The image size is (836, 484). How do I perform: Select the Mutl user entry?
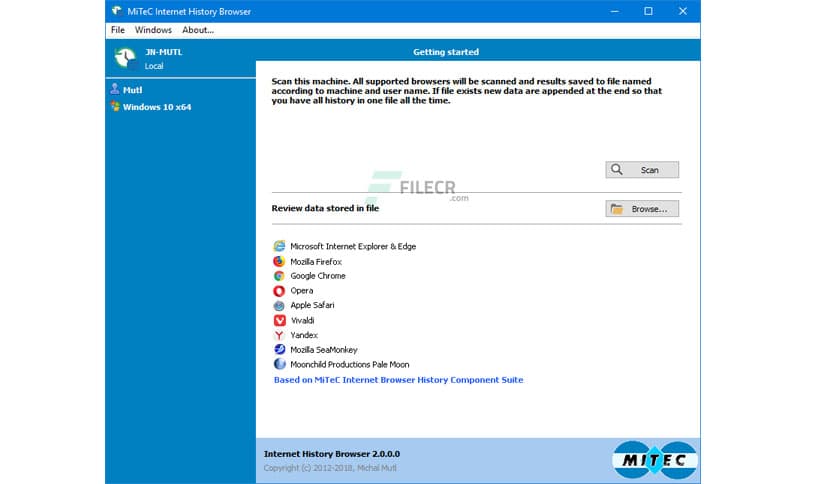pos(132,90)
